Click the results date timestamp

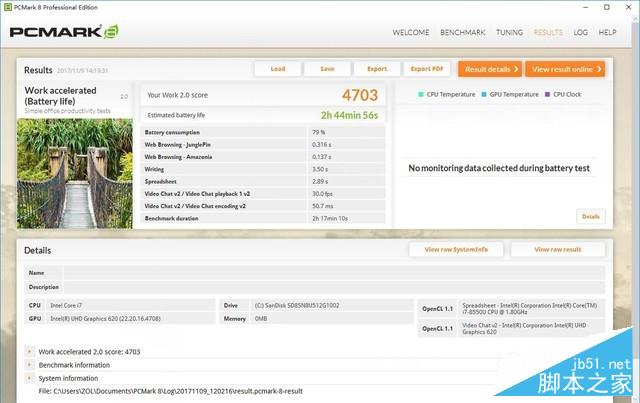[82, 71]
